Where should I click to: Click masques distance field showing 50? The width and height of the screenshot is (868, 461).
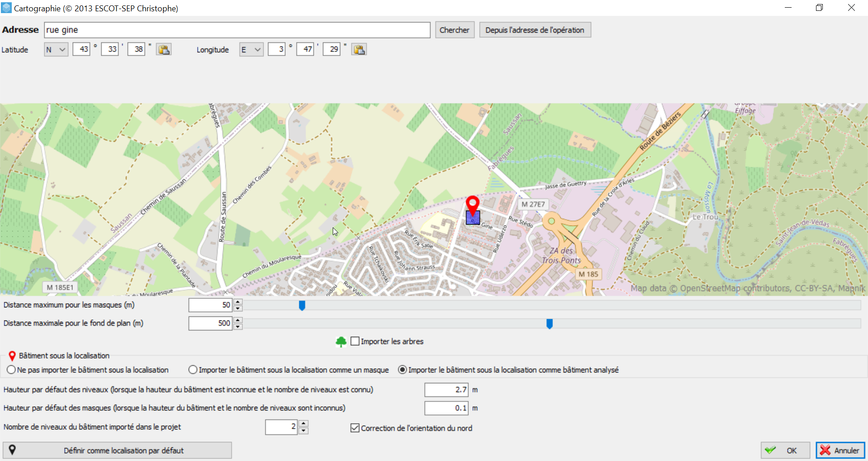[211, 305]
